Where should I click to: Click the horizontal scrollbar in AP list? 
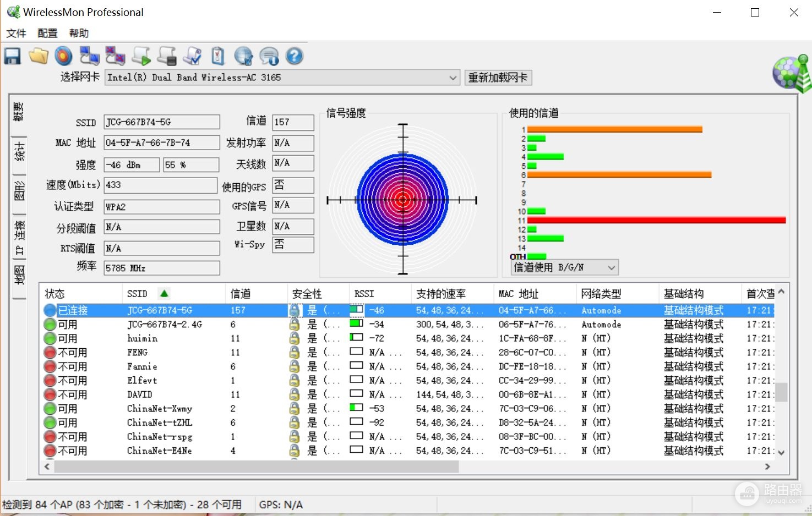click(256, 466)
